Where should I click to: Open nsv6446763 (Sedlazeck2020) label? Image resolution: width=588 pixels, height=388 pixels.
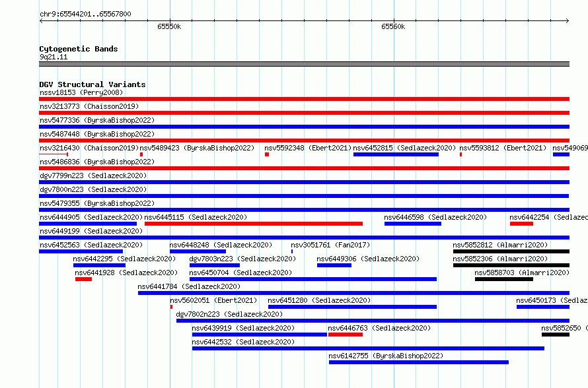379,328
